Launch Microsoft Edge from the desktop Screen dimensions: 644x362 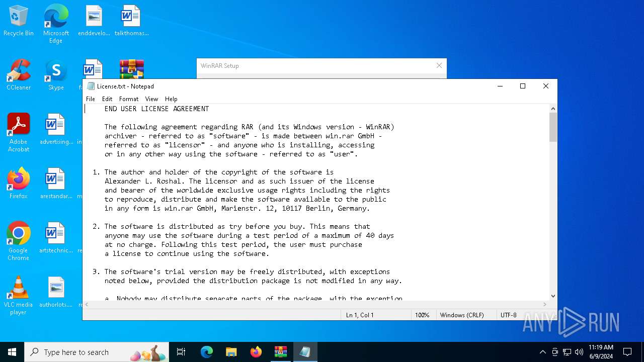click(56, 24)
